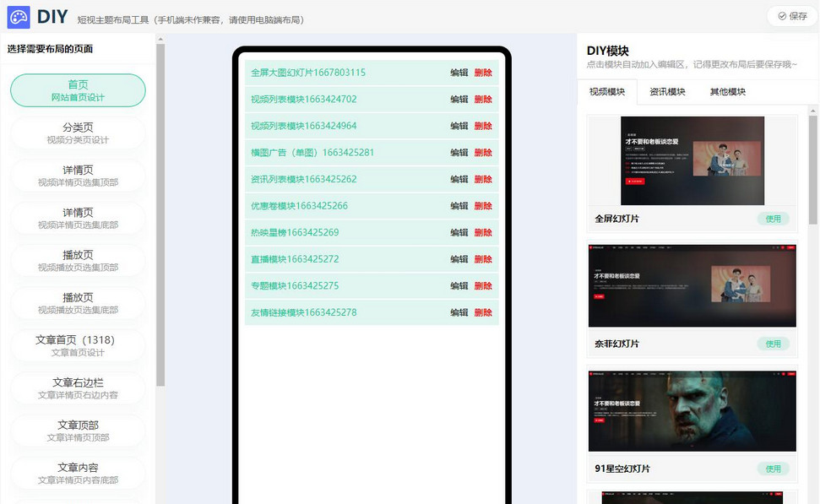
Task: Delete 资讯列表模块1663425262
Action: point(483,179)
